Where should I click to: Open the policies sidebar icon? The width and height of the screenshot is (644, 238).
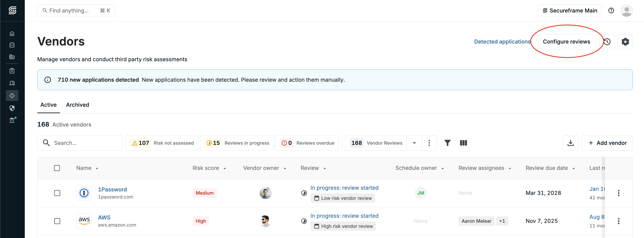point(12,56)
